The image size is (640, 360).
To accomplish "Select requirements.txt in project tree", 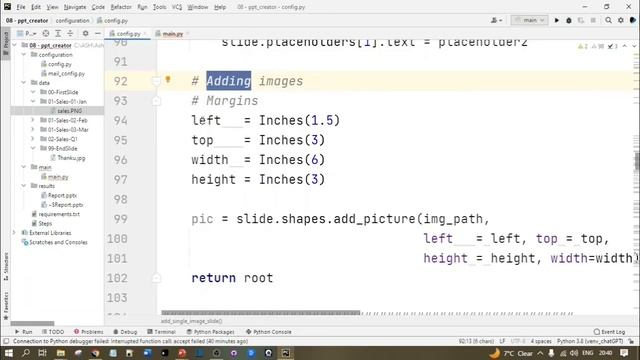I will pyautogui.click(x=56, y=214).
